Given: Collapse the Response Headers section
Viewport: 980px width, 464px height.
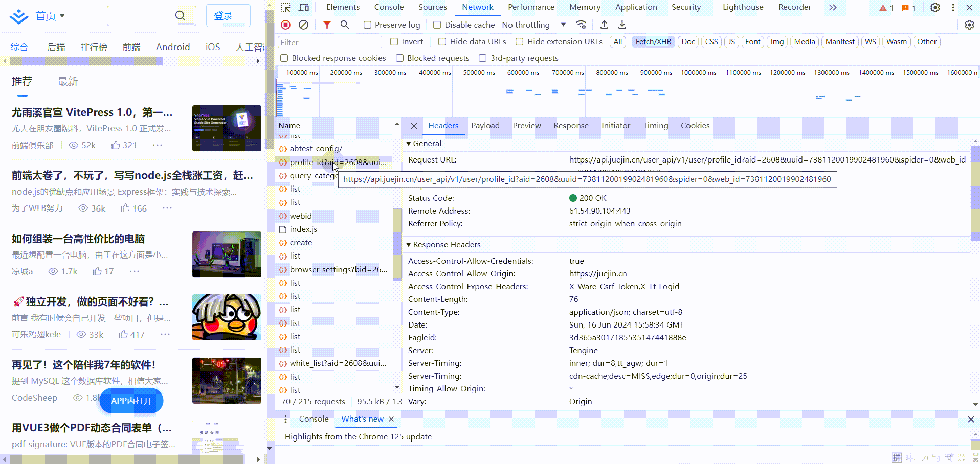Looking at the screenshot, I should click(x=409, y=245).
